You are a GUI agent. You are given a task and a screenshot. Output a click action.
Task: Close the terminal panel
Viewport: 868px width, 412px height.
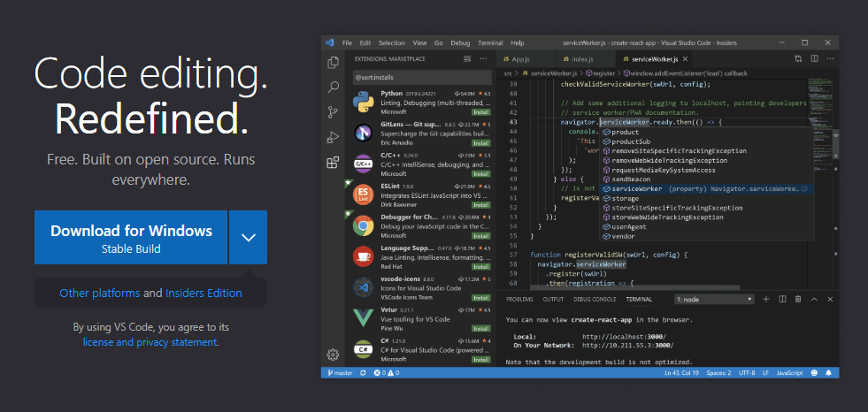coord(830,299)
